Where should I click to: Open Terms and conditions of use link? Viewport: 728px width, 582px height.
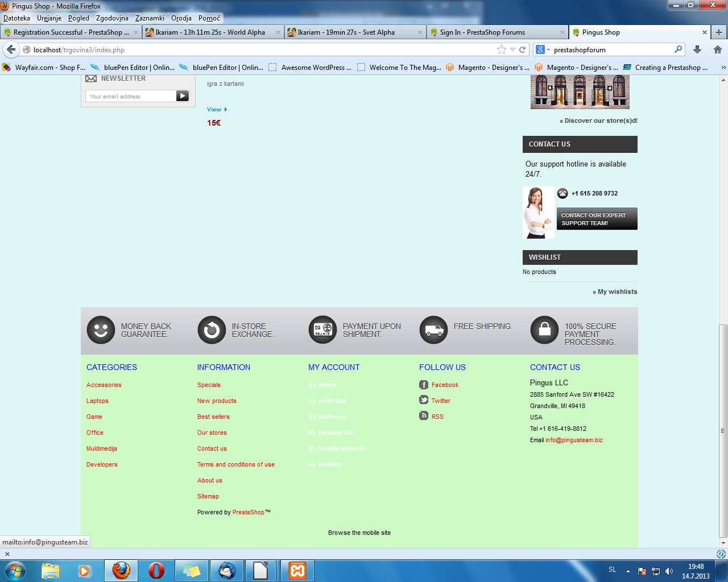coord(236,464)
